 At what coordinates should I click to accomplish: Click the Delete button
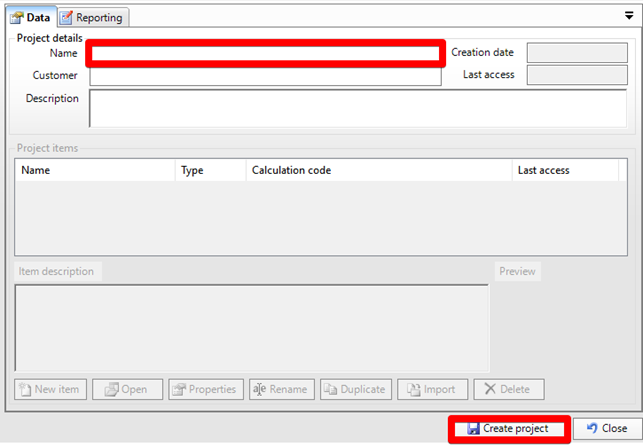coord(509,389)
